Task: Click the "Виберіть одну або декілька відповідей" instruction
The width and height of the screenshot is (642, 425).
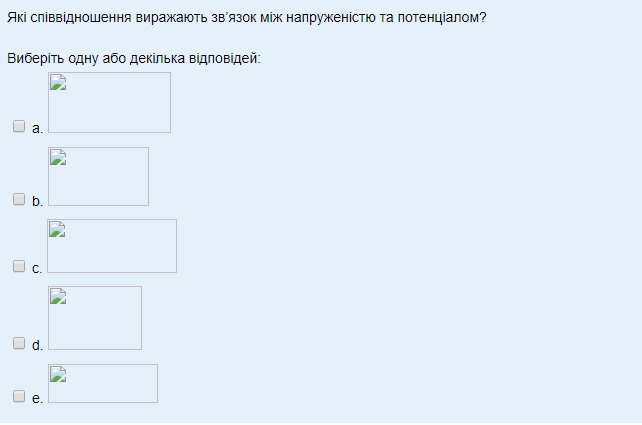Action: tap(134, 58)
